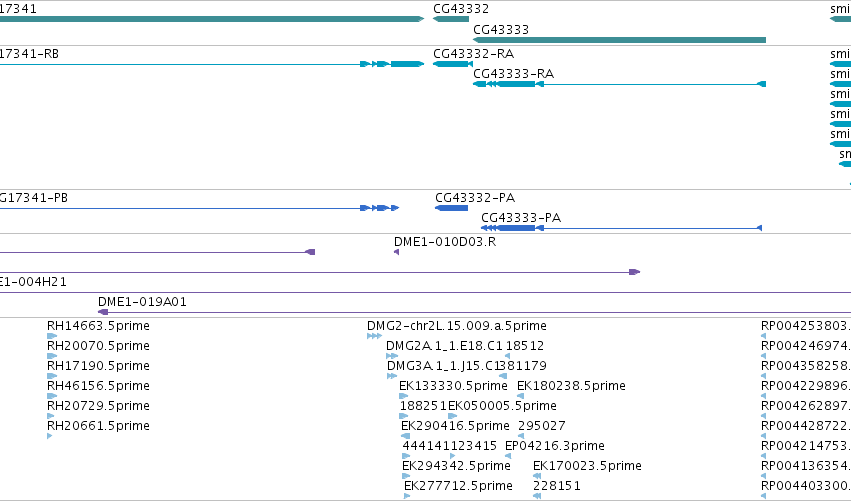Select the RP004428722 label
Screen dimensions: 851x501
(806, 426)
